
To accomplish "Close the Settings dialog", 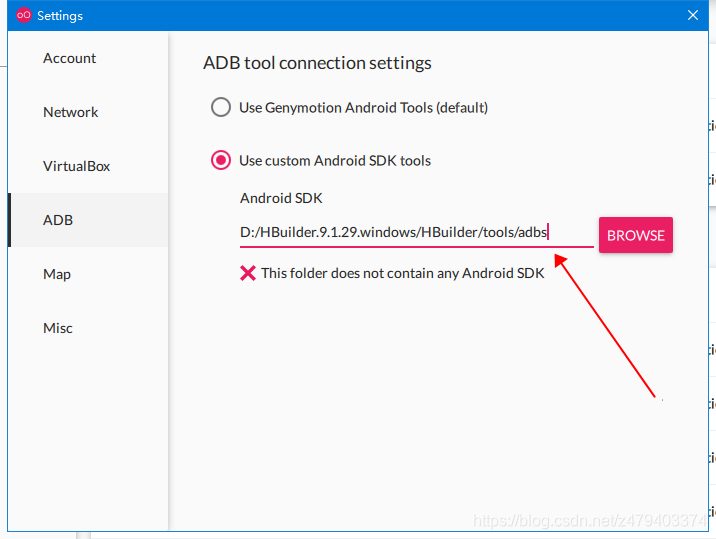I will point(693,16).
